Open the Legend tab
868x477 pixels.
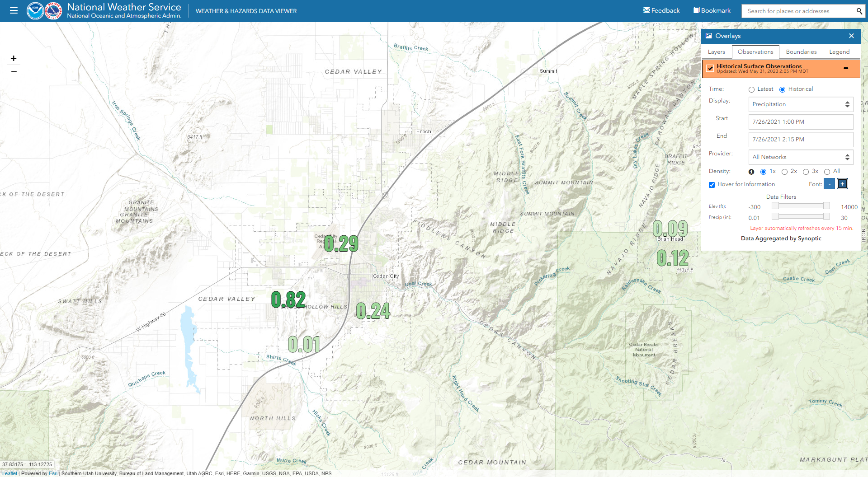click(839, 52)
